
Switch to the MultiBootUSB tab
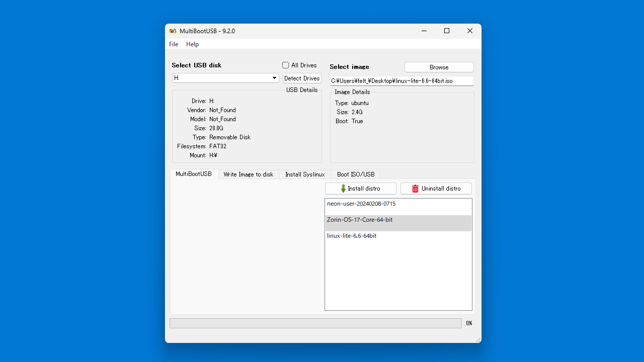(x=194, y=174)
